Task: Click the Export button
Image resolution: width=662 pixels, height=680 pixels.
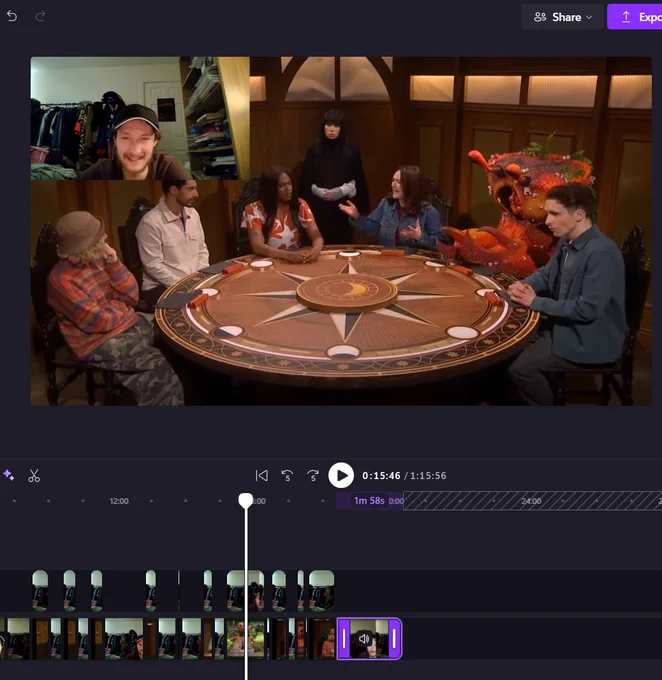Action: pos(635,17)
